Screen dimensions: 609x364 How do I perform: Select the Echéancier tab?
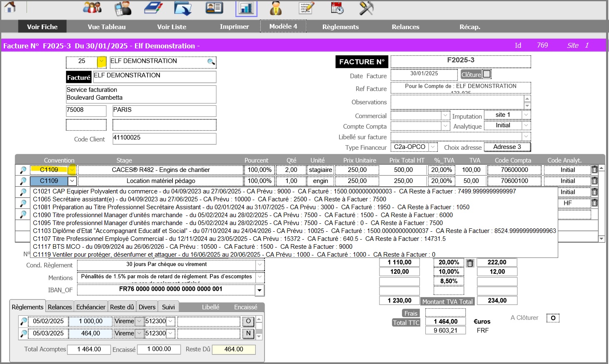tap(91, 307)
